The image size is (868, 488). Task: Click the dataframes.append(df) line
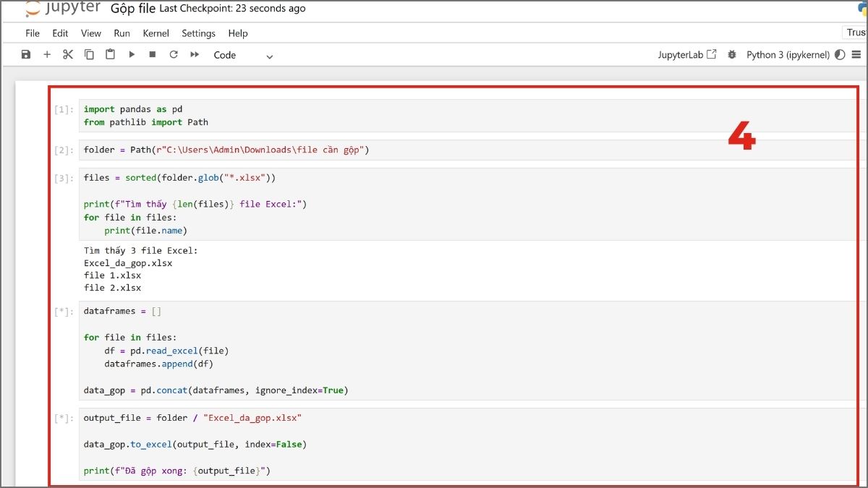click(158, 364)
